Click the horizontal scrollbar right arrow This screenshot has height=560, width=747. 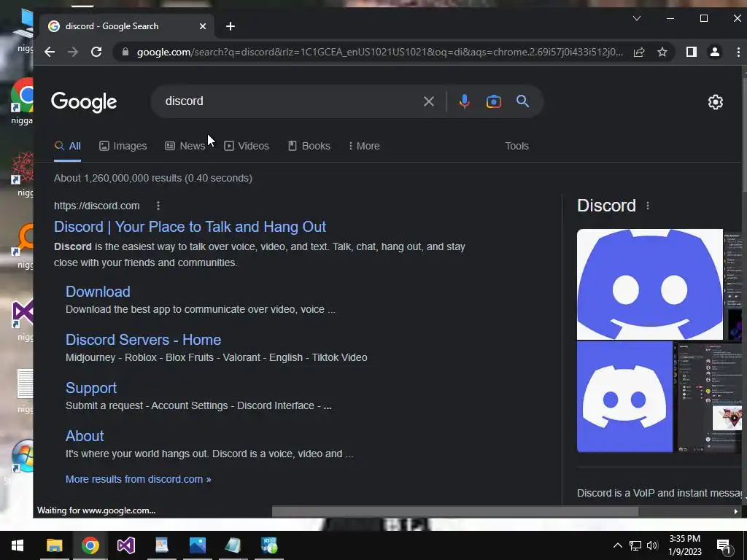pyautogui.click(x=735, y=511)
